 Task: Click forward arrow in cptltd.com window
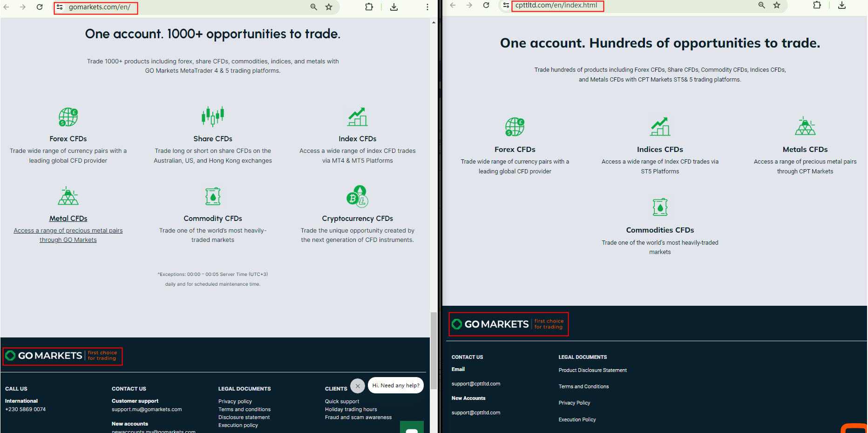pyautogui.click(x=469, y=5)
